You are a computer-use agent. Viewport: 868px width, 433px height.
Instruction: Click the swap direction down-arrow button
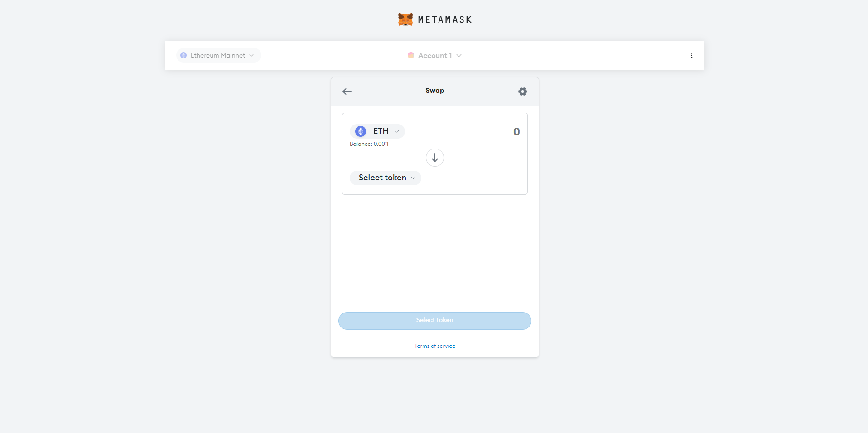pos(435,158)
